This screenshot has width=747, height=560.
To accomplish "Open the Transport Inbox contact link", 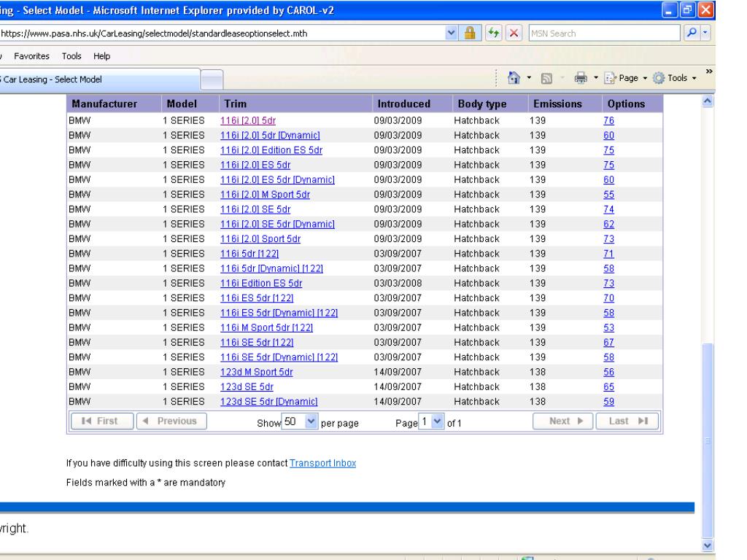I will (322, 463).
